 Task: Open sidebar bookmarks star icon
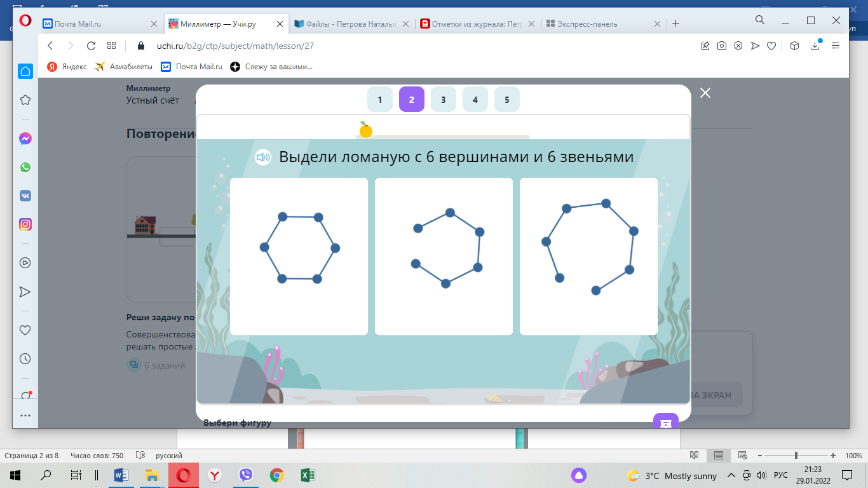(25, 100)
